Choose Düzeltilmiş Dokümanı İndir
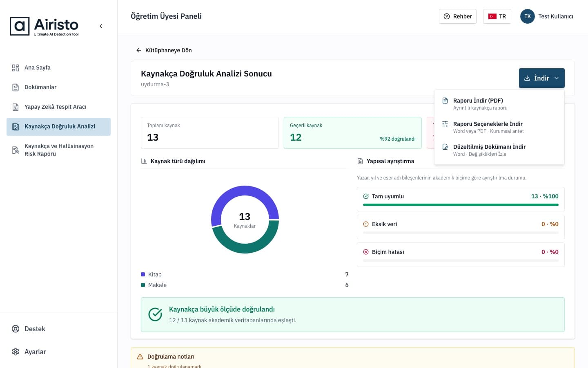Viewport: 588px width, 368px height. coord(499,150)
